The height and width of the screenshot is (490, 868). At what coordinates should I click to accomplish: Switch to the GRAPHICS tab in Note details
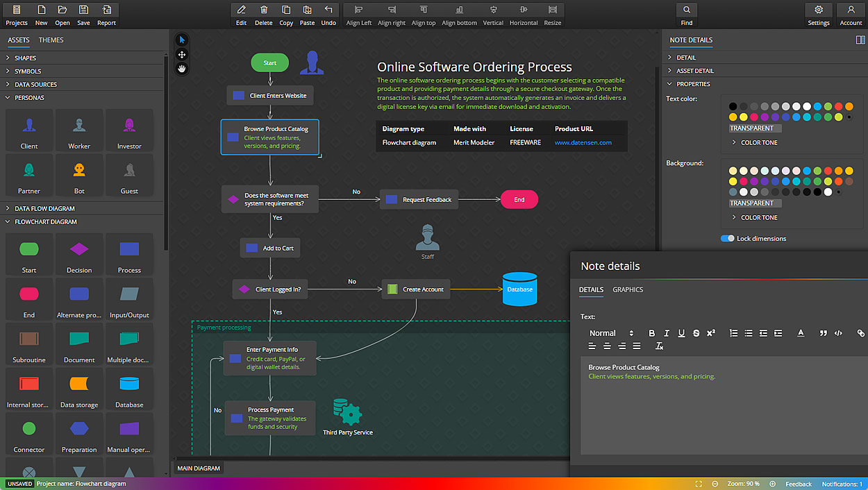coord(628,289)
